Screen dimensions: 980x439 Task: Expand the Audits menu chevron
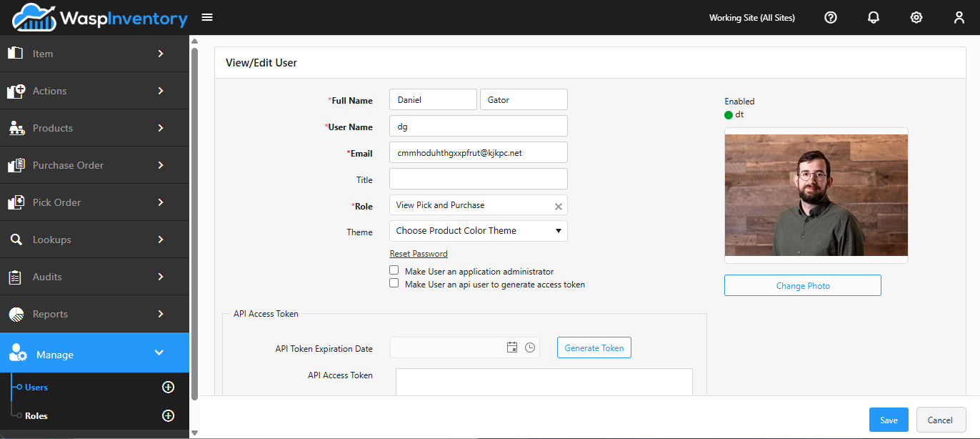tap(161, 277)
